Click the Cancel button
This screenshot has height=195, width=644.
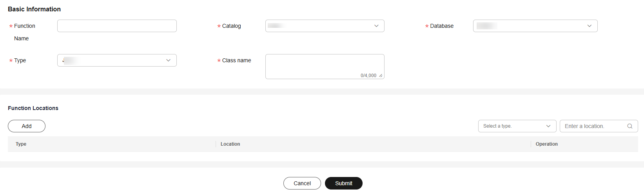[x=302, y=183]
